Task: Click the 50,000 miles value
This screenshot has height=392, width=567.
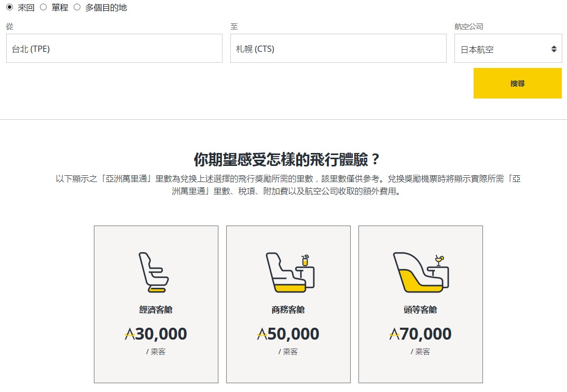Action: coord(293,334)
